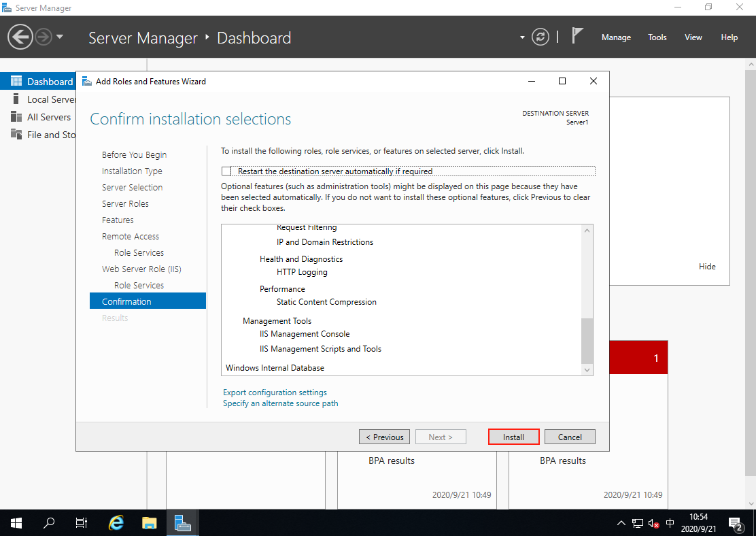This screenshot has width=756, height=536.
Task: Click the taskbar Search icon
Action: click(x=49, y=522)
